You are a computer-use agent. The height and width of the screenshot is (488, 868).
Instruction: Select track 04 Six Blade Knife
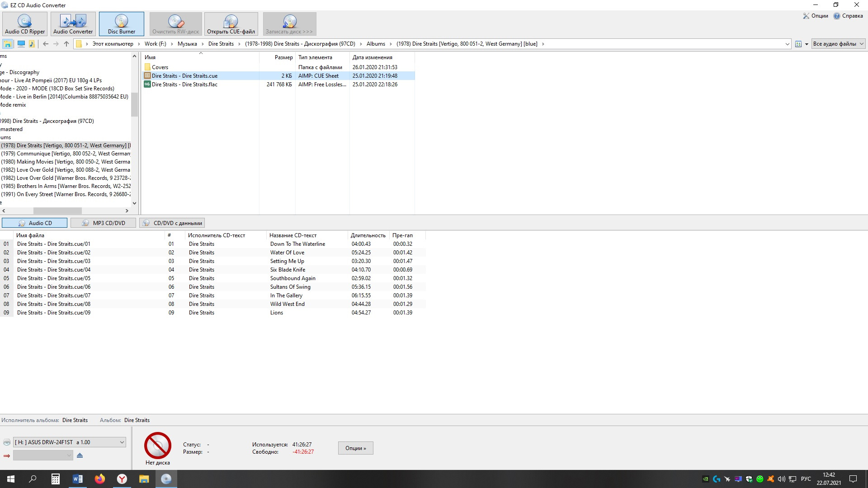213,270
